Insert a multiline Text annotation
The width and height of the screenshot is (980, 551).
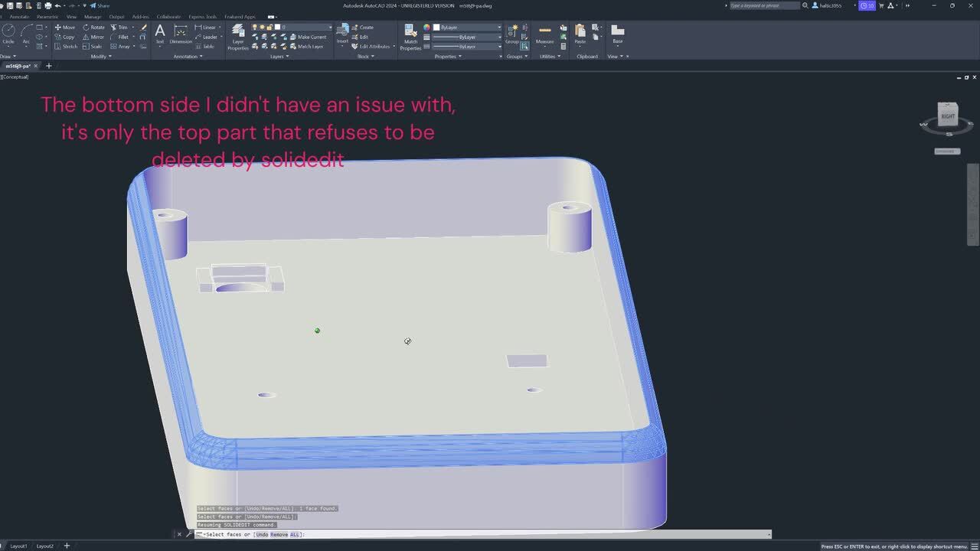coord(159,34)
